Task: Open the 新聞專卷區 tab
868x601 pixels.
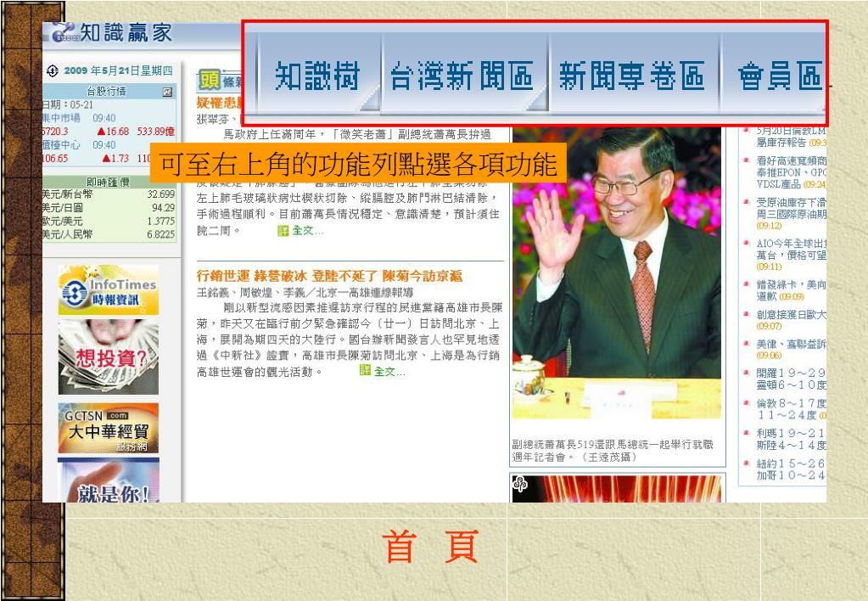Action: [632, 75]
